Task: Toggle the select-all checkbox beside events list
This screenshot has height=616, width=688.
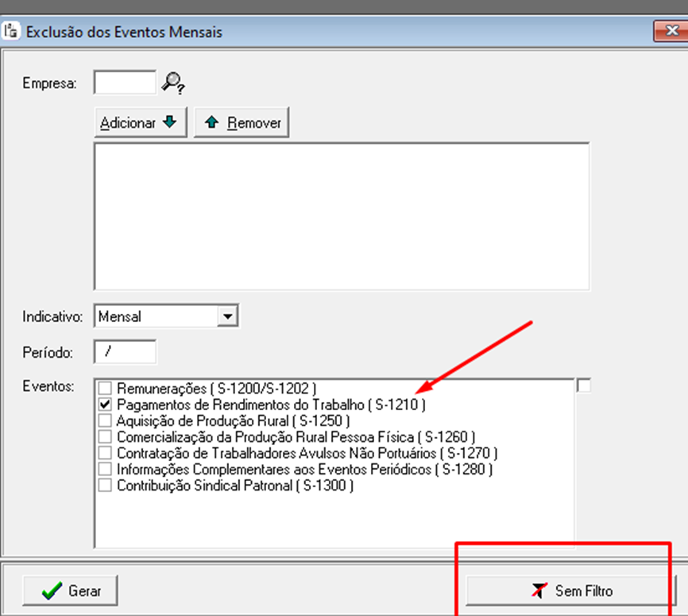Action: (585, 385)
